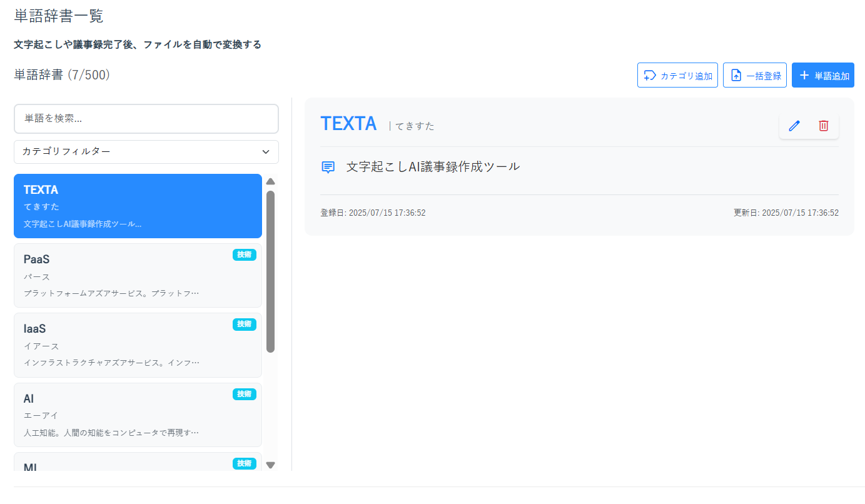This screenshot has height=504, width=865.
Task: Click the category add tag icon
Action: pyautogui.click(x=650, y=76)
